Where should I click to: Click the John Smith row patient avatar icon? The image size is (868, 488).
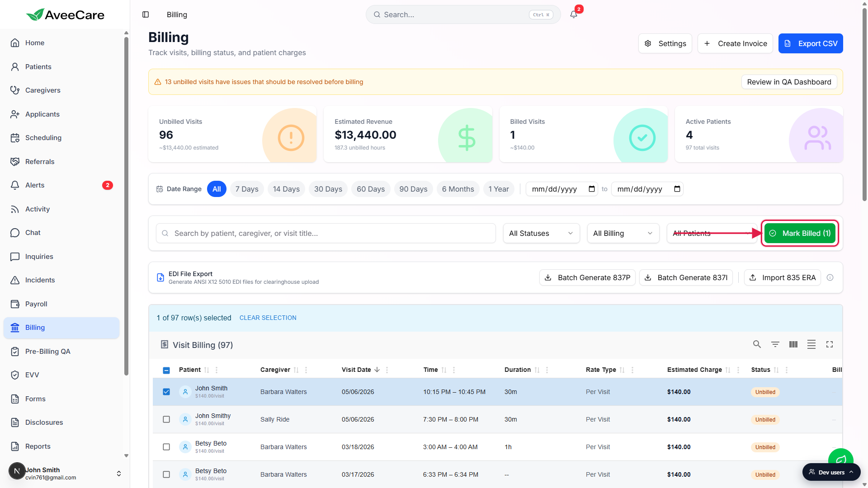(185, 392)
